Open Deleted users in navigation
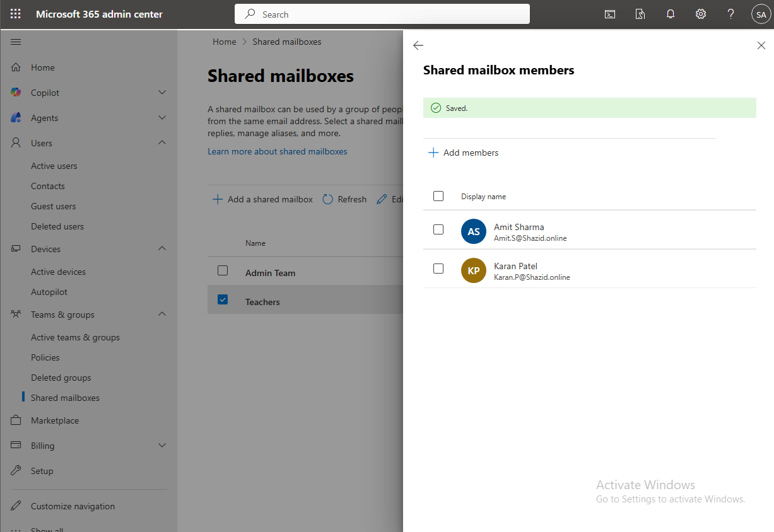 click(x=57, y=226)
